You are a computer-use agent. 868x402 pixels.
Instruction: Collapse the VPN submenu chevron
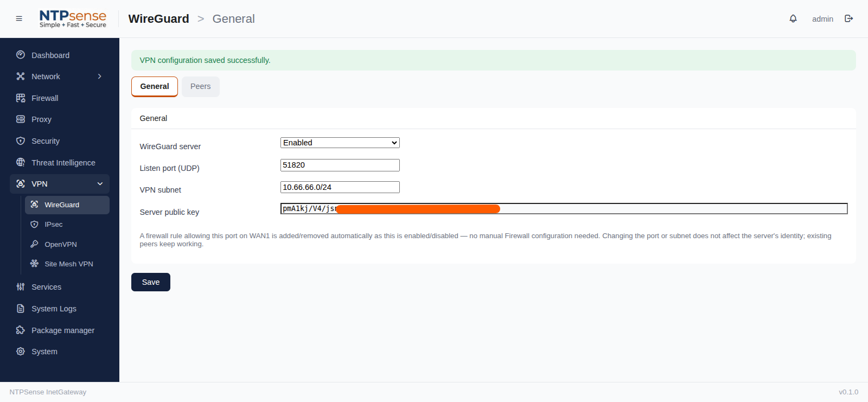(100, 184)
